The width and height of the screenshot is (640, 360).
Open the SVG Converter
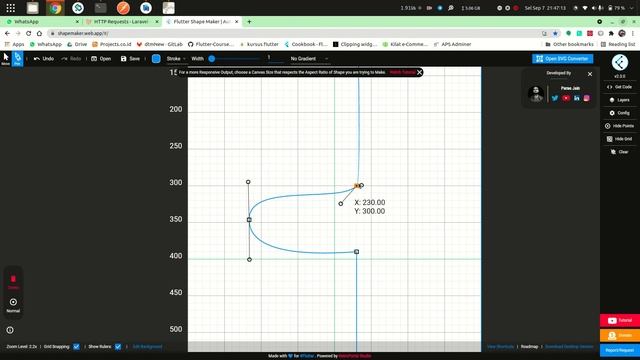[562, 59]
